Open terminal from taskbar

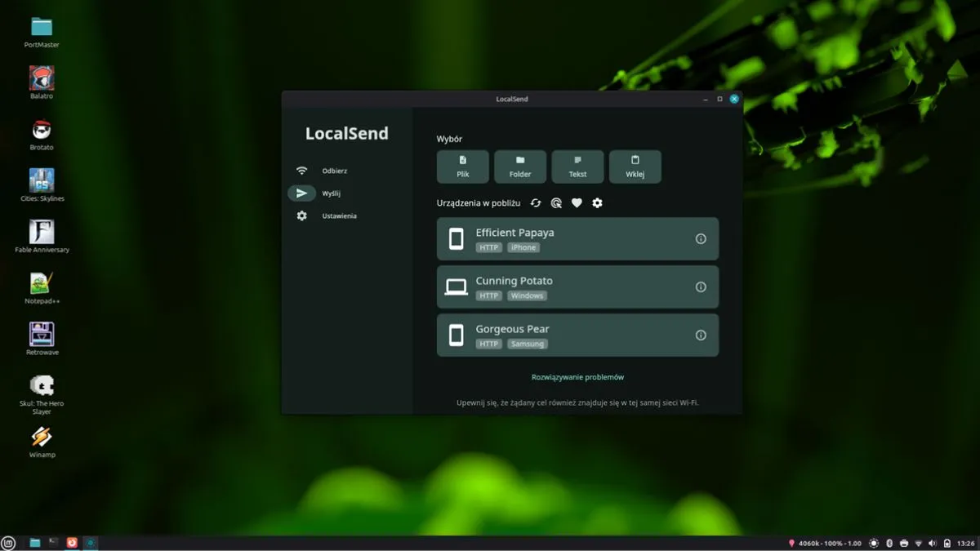tap(53, 543)
